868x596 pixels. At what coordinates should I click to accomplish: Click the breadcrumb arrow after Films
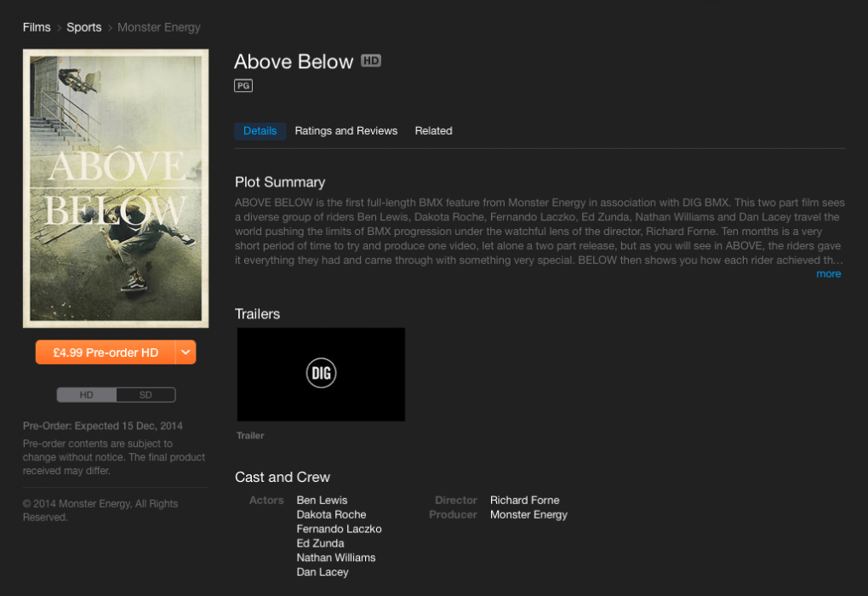tap(59, 28)
